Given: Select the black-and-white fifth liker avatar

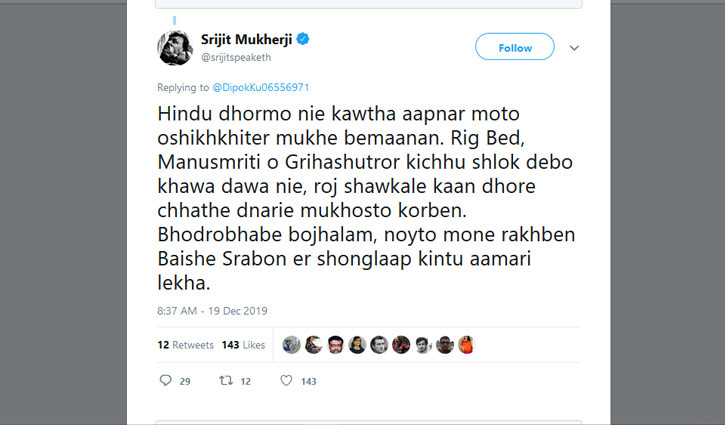Looking at the screenshot, I should (x=379, y=344).
